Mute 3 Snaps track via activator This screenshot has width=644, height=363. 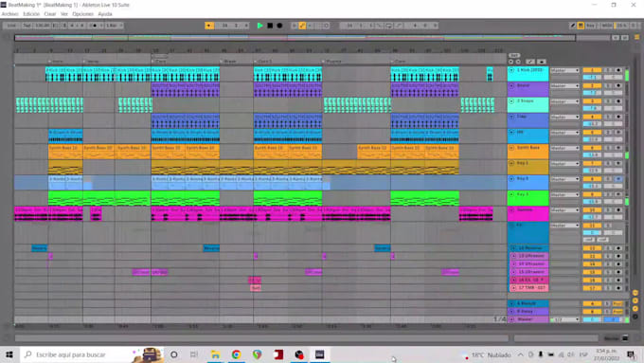[x=592, y=101]
